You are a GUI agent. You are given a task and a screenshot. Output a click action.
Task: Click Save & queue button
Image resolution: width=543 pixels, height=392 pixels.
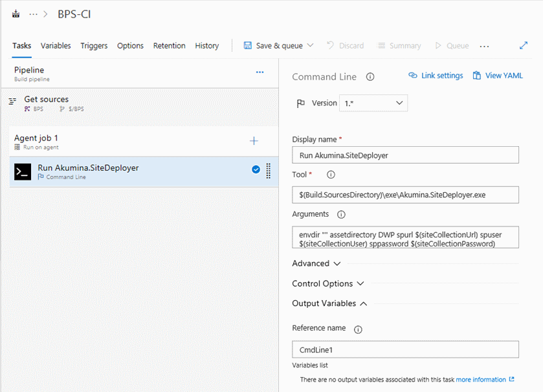279,46
